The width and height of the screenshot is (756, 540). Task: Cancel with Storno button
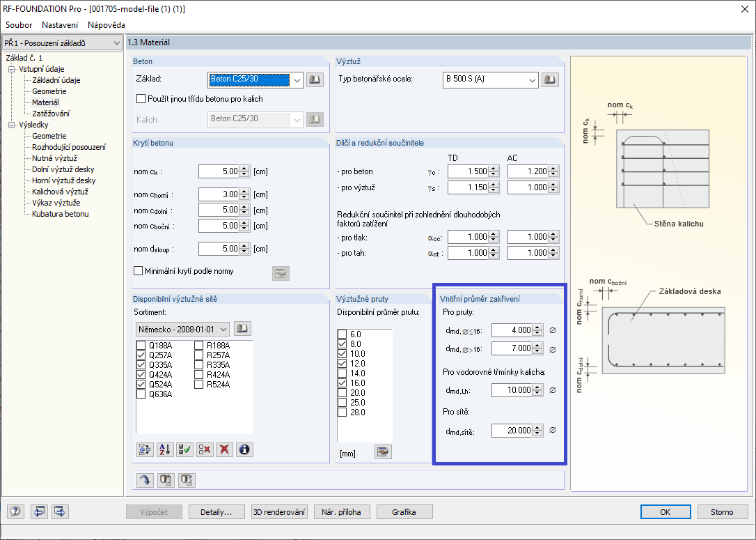click(x=722, y=512)
